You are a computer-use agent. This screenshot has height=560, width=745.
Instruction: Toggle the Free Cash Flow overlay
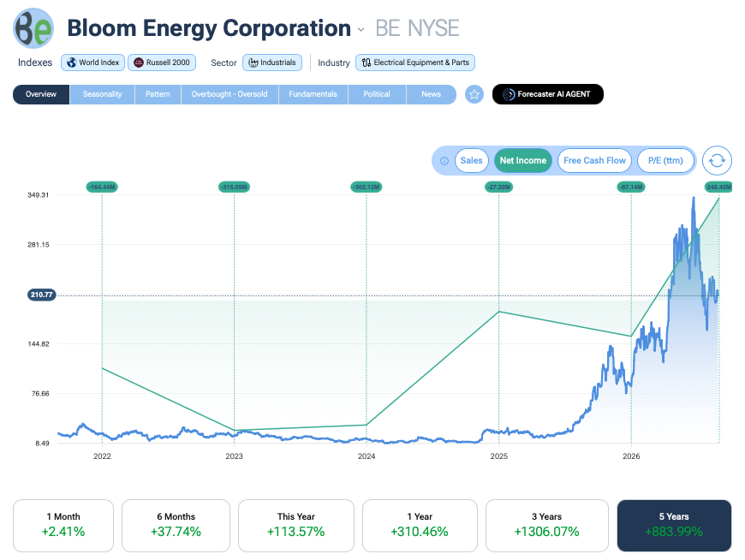tap(594, 160)
